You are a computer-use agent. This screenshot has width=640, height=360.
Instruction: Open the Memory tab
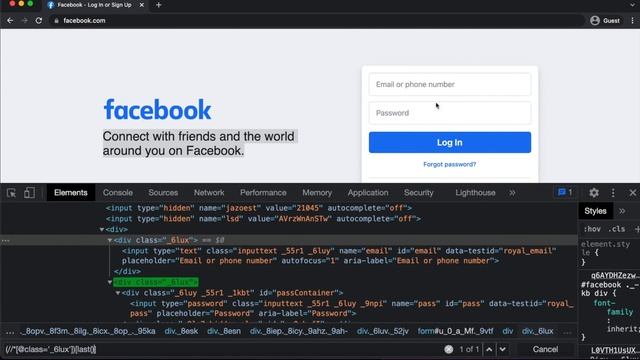click(317, 193)
